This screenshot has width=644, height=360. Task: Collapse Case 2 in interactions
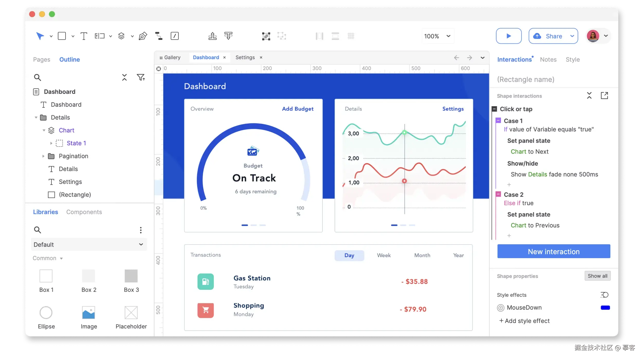[498, 194]
